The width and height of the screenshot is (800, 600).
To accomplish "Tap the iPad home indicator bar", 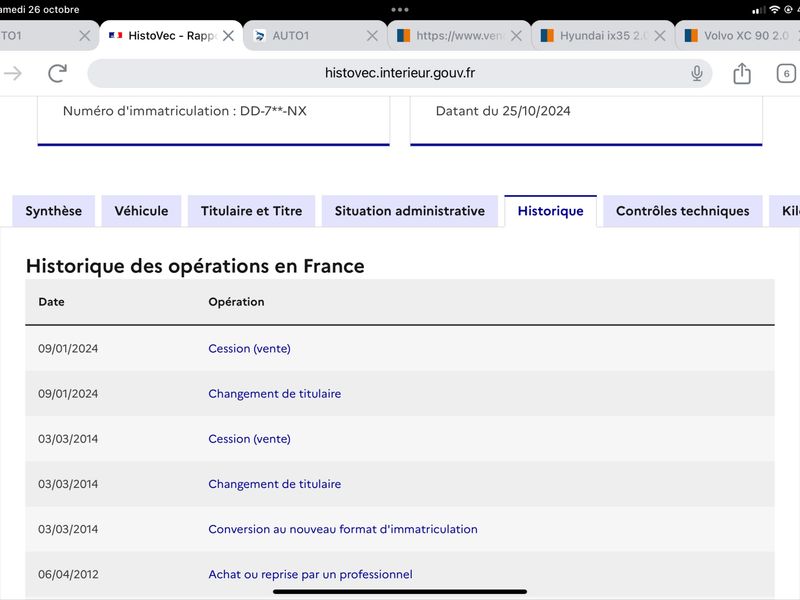I will (x=400, y=591).
